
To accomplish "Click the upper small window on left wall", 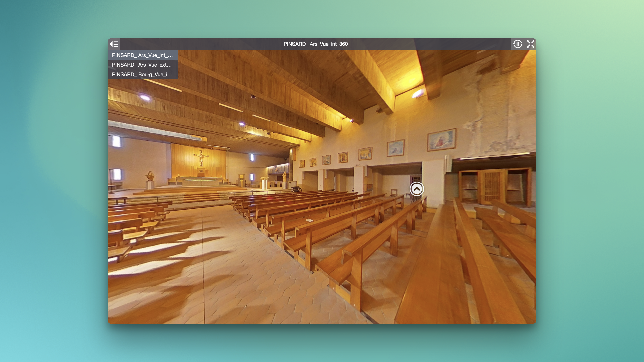I will 116,141.
